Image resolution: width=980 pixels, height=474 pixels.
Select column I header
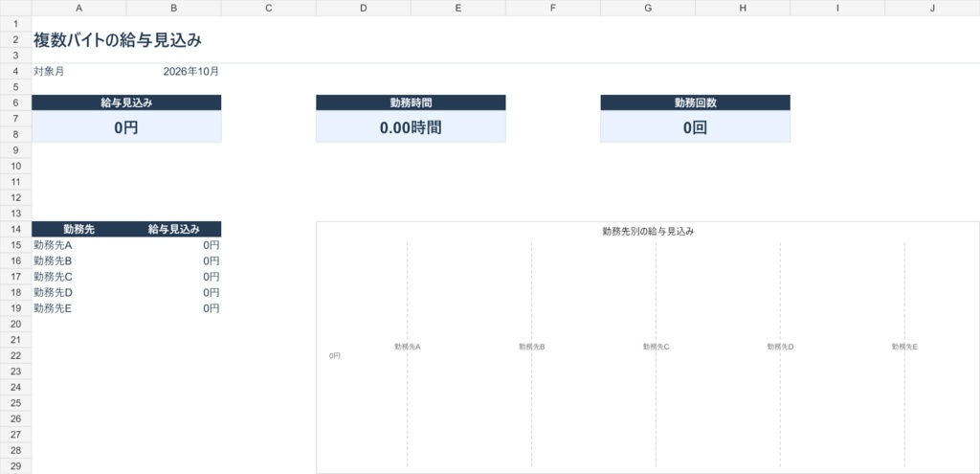click(837, 8)
